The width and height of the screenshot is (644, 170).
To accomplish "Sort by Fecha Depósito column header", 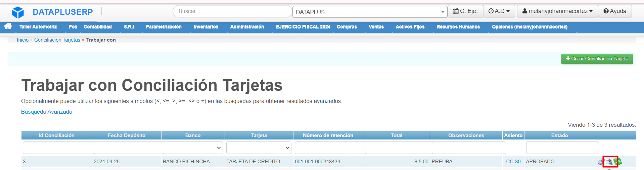I will (x=127, y=135).
